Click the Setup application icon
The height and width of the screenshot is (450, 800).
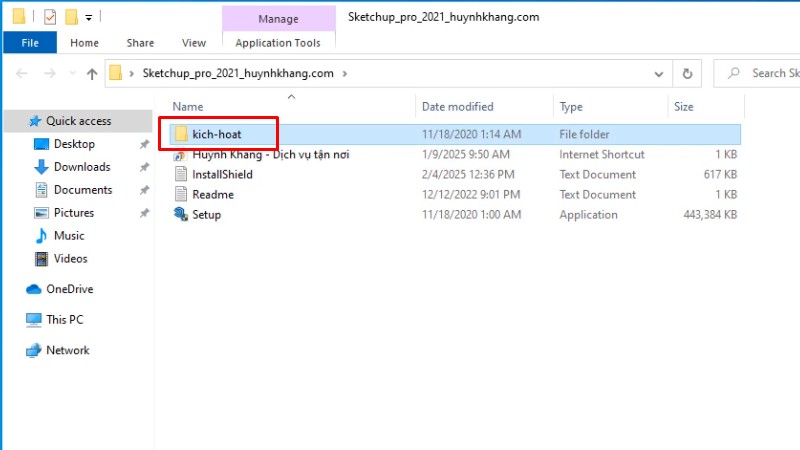[x=180, y=214]
